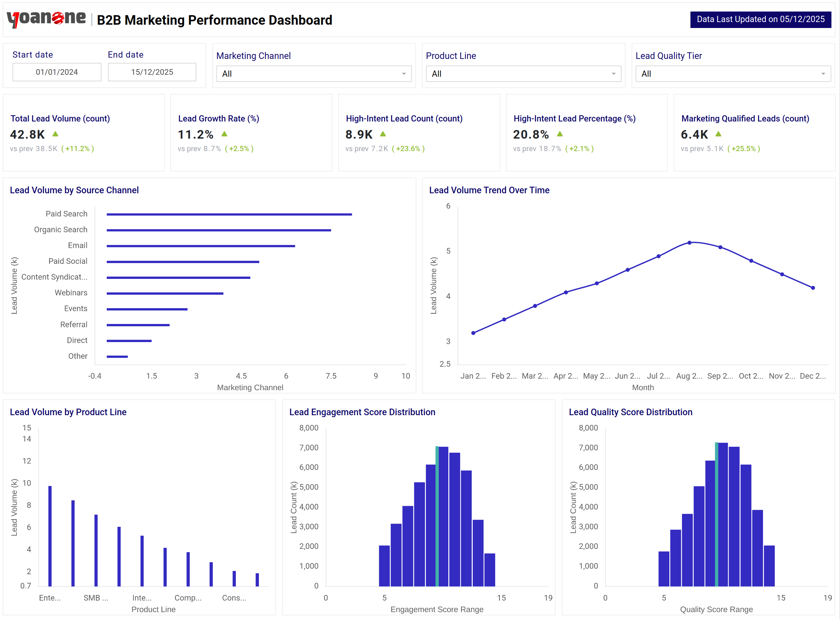840x619 pixels.
Task: Click the green arrow beside Total Lead Volume
Action: (x=55, y=134)
